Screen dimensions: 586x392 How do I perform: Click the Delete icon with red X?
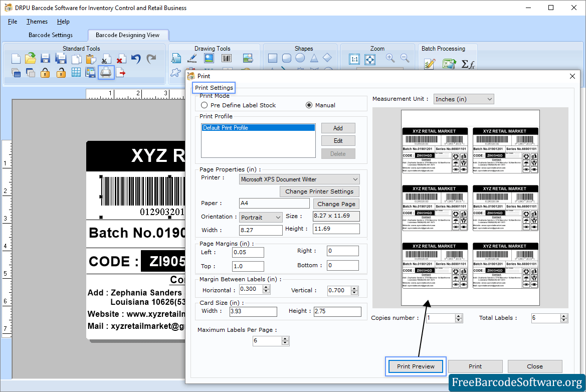pyautogui.click(x=121, y=60)
